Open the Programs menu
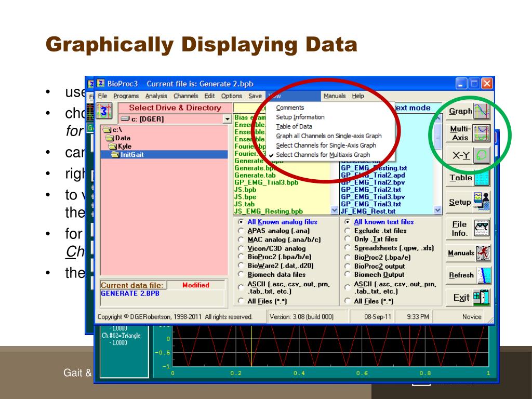 point(126,96)
